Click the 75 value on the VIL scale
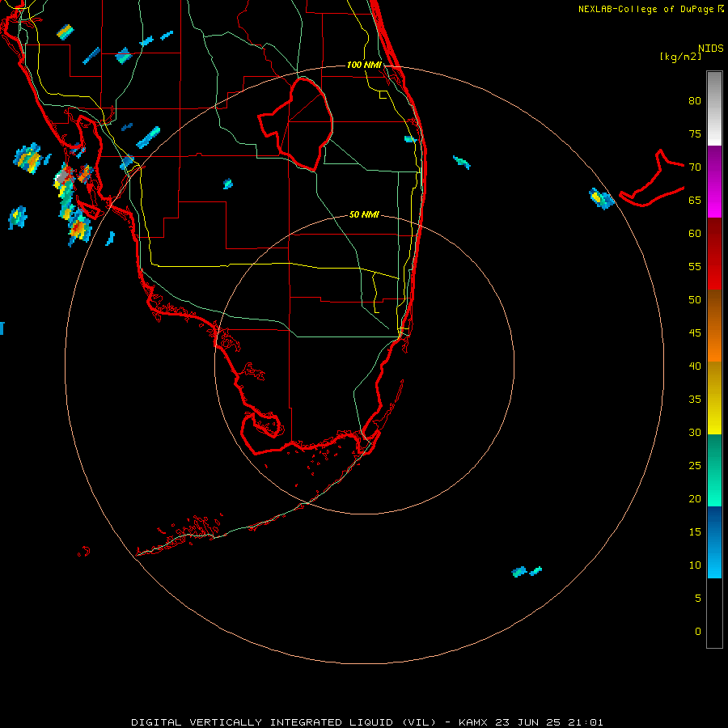728x728 pixels. click(695, 133)
